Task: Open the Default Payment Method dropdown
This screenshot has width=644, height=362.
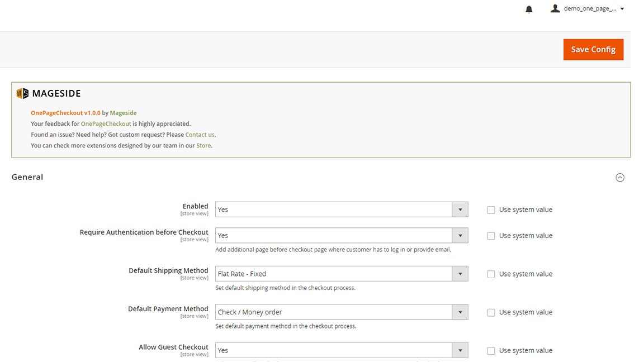Action: pos(342,312)
